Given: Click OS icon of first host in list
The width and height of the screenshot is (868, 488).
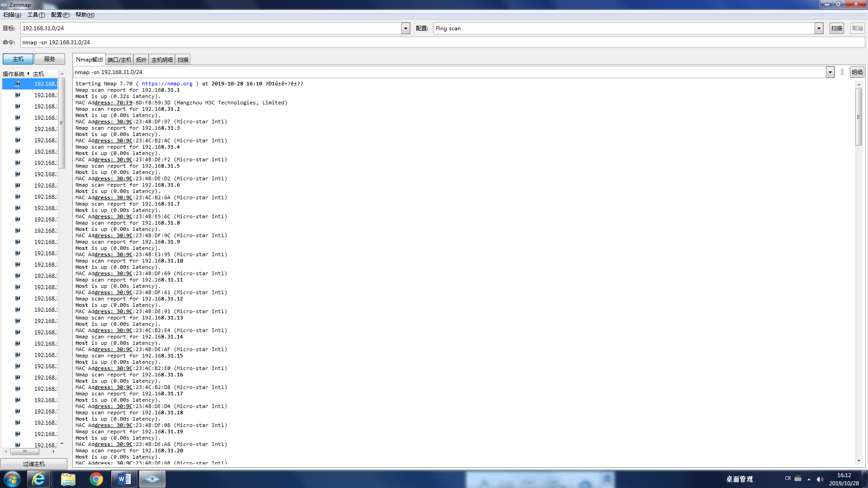Looking at the screenshot, I should [x=18, y=84].
